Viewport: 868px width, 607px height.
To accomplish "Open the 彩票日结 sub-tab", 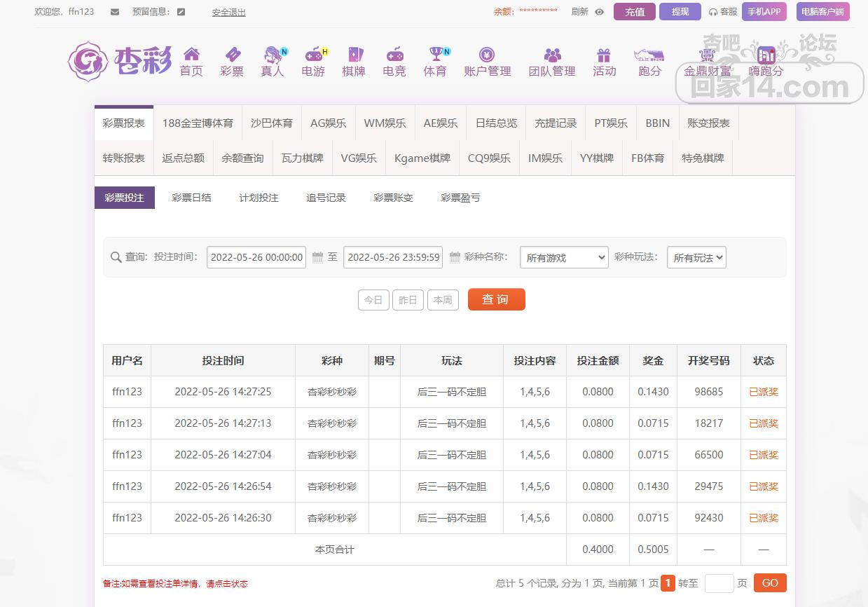I will click(191, 198).
